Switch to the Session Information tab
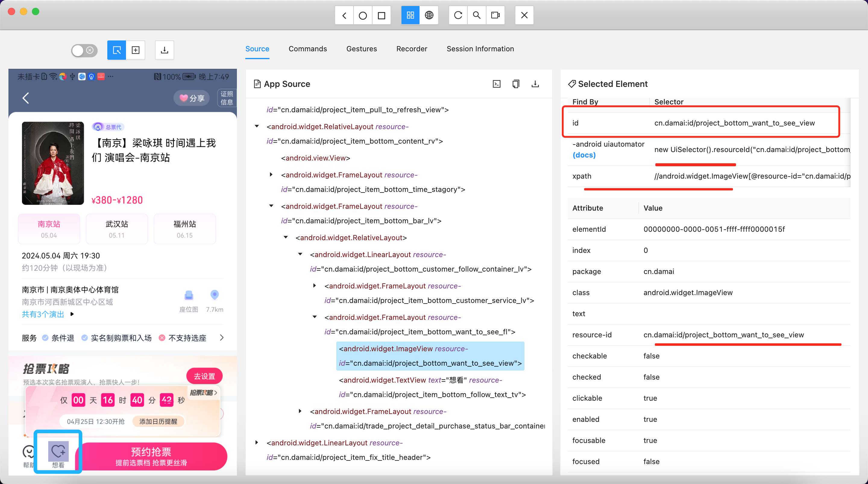Image resolution: width=868 pixels, height=484 pixels. click(x=480, y=49)
